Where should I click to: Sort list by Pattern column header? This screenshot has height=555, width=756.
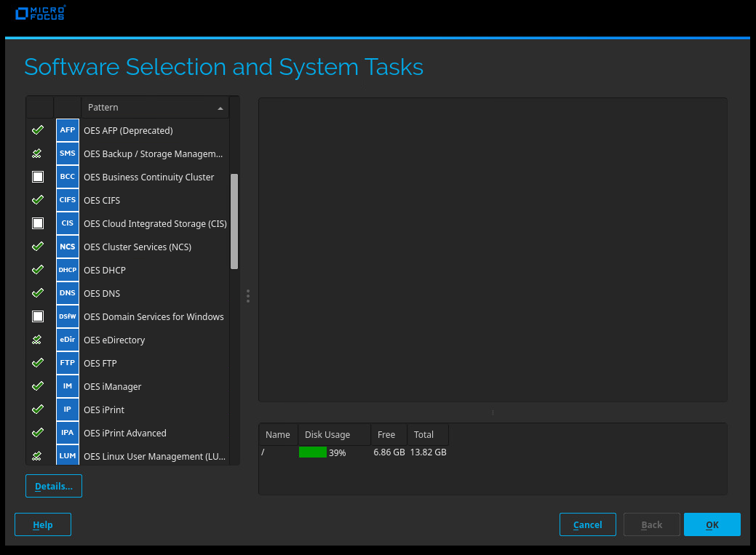[146, 108]
